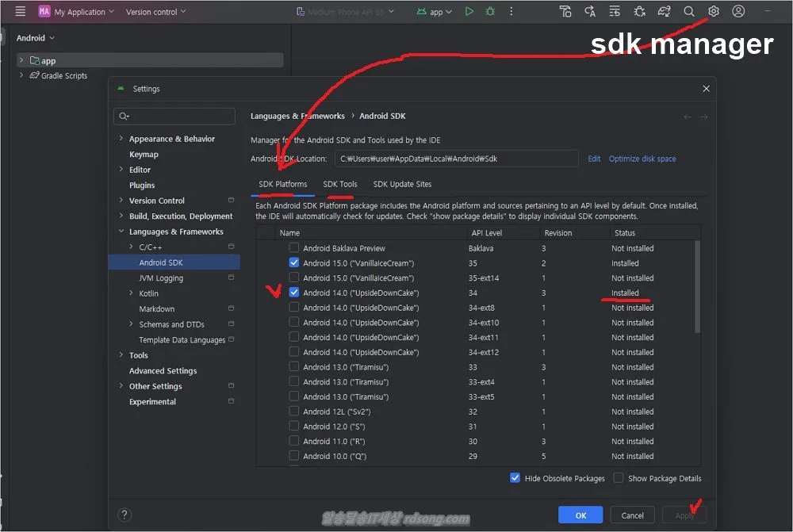Open the IDE settings gear icon
The image size is (793, 532).
tap(714, 12)
